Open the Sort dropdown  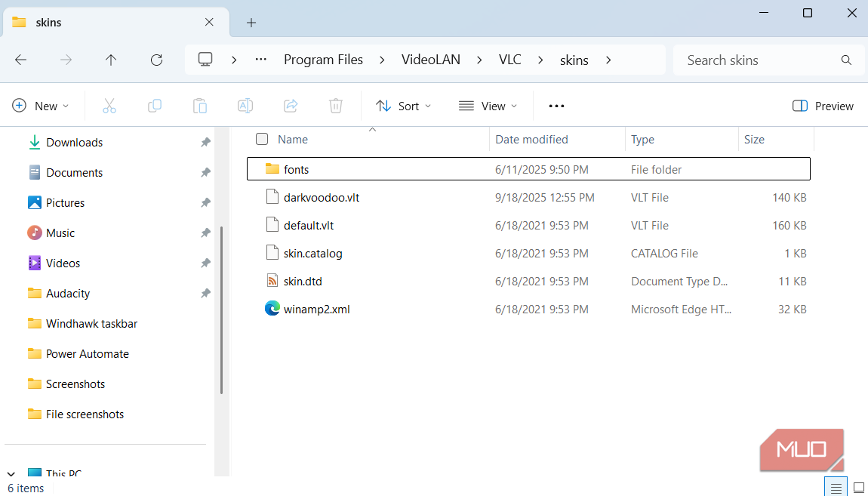(403, 106)
